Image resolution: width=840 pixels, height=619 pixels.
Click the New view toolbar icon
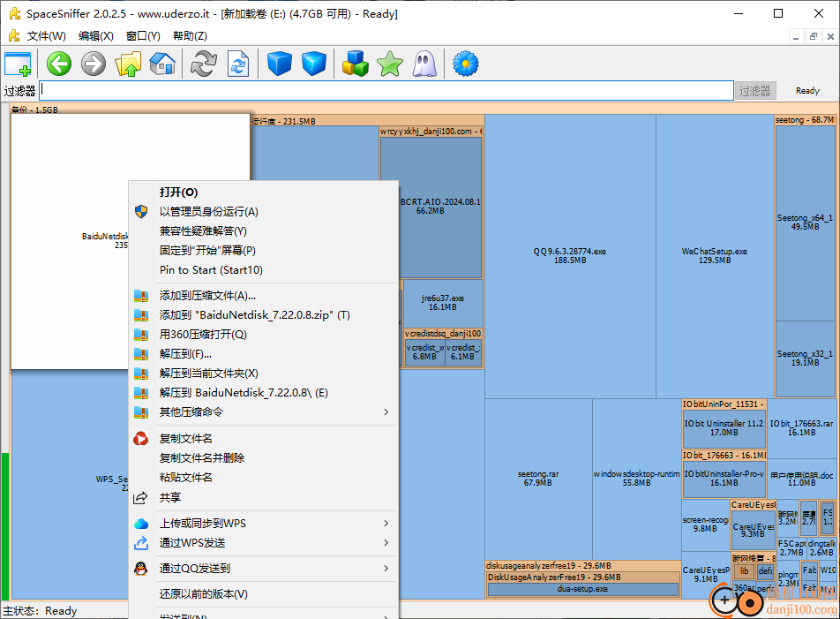pos(19,64)
